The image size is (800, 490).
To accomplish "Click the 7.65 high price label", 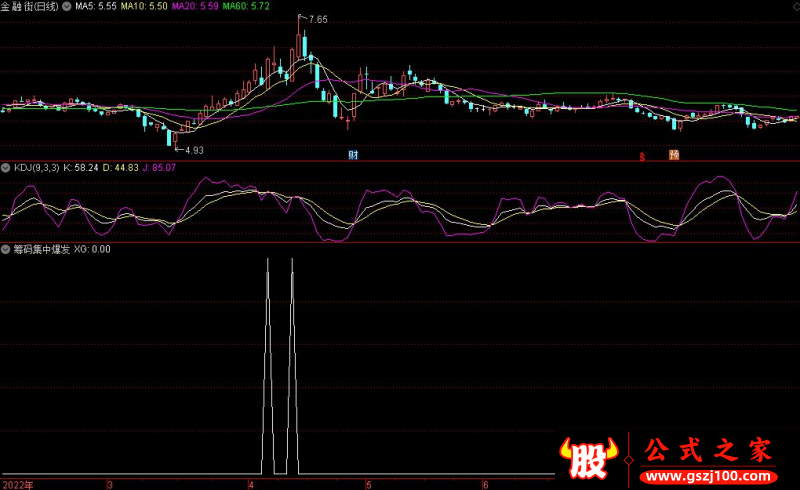I will 317,20.
